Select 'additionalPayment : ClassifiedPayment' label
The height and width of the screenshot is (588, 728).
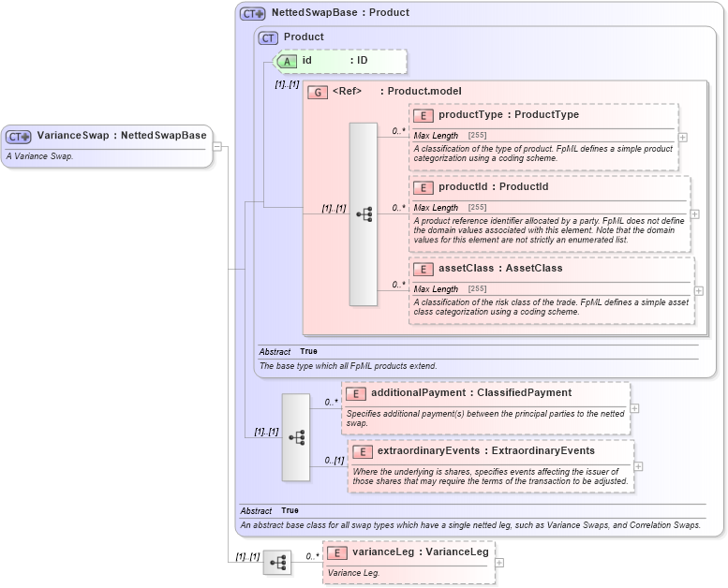pyautogui.click(x=471, y=392)
